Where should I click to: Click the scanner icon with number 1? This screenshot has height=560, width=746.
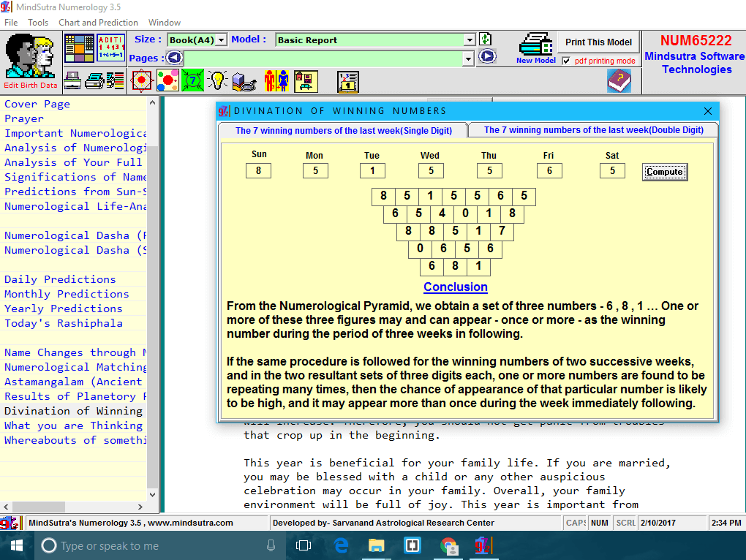coord(72,81)
